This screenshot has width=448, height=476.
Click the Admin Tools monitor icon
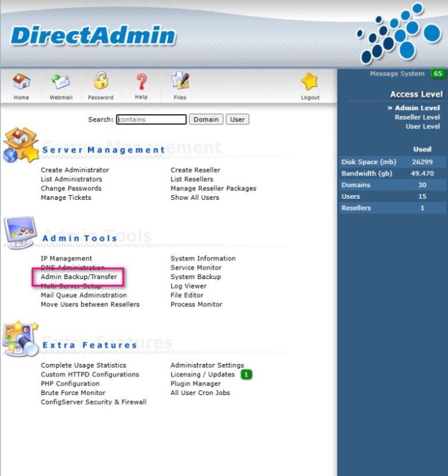click(x=20, y=233)
